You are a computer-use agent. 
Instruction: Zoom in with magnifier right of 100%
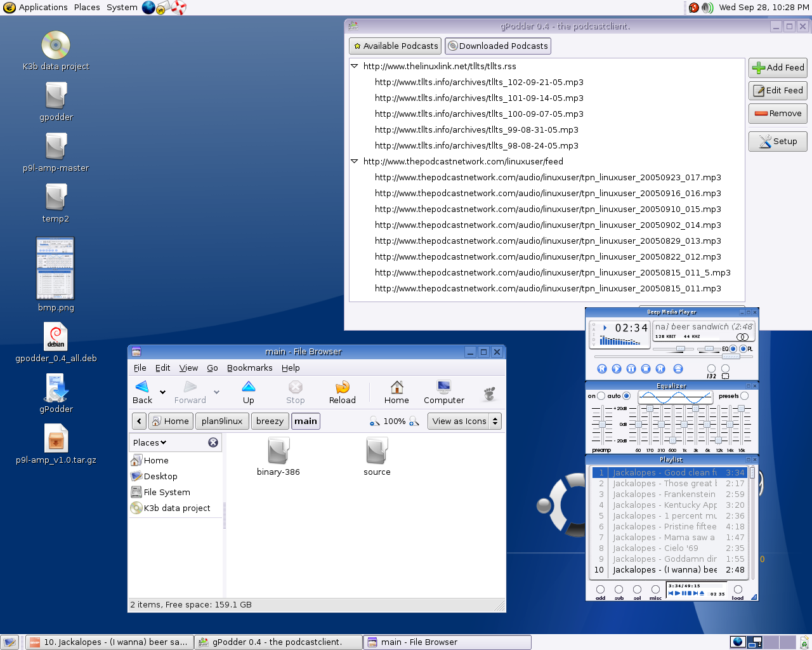[x=414, y=421]
